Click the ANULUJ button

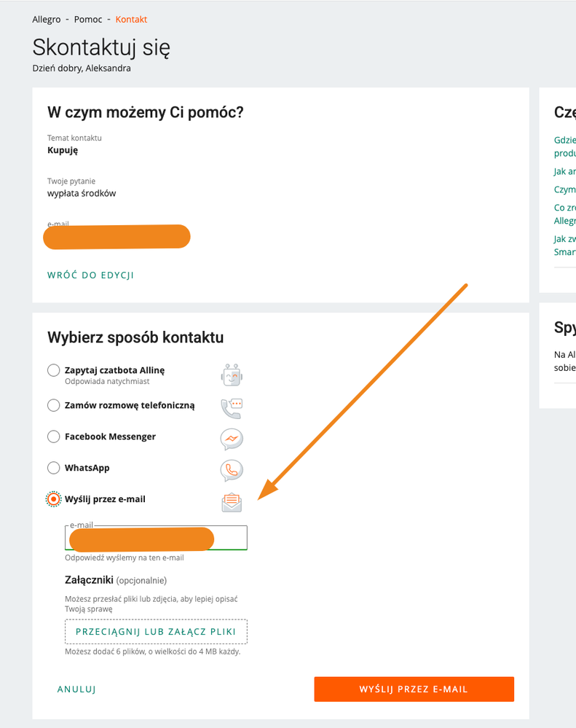coord(76,689)
